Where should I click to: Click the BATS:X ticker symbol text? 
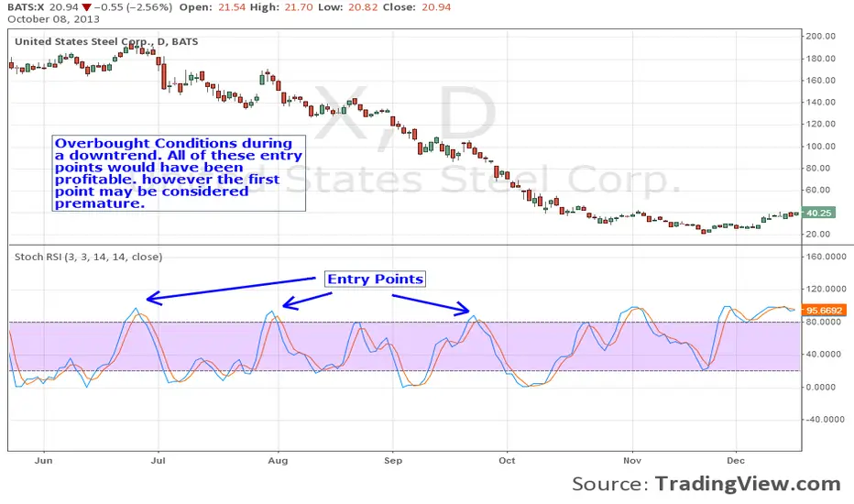point(26,7)
